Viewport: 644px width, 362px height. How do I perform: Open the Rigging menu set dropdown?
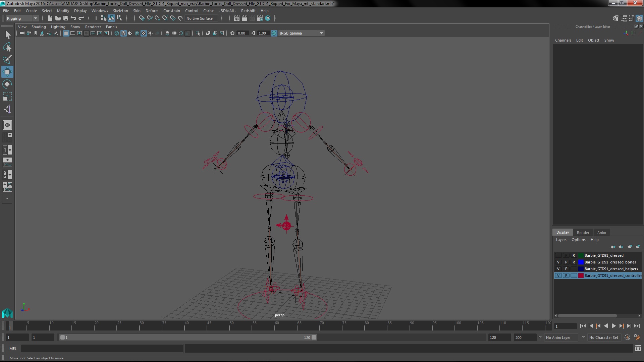click(22, 18)
